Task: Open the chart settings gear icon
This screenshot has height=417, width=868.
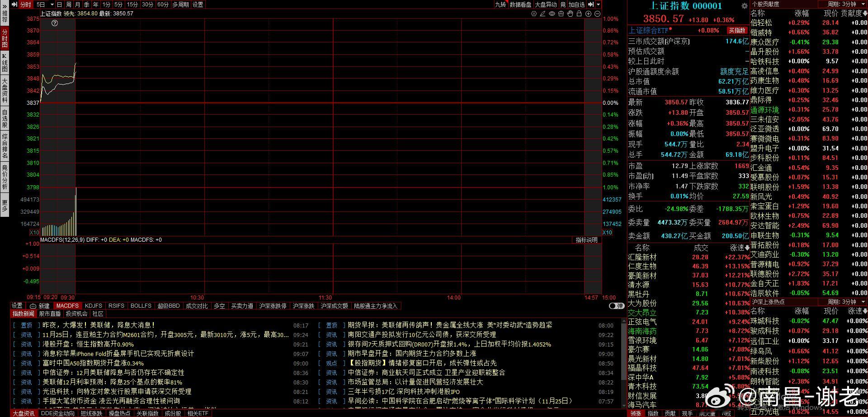Action: [534, 14]
